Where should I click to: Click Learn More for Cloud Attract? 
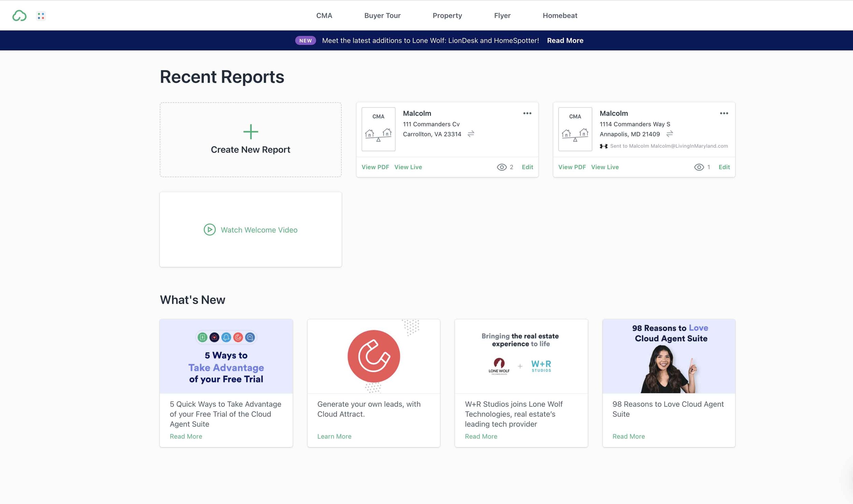334,436
